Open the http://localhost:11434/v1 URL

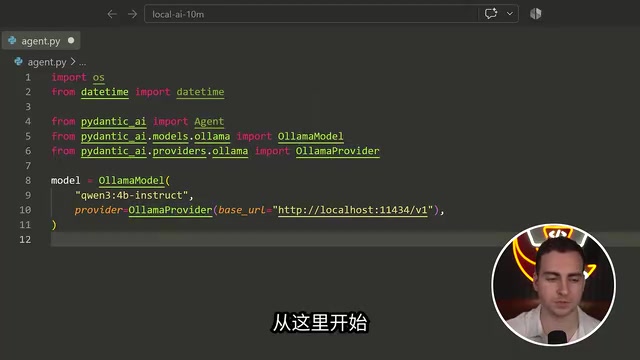click(353, 210)
